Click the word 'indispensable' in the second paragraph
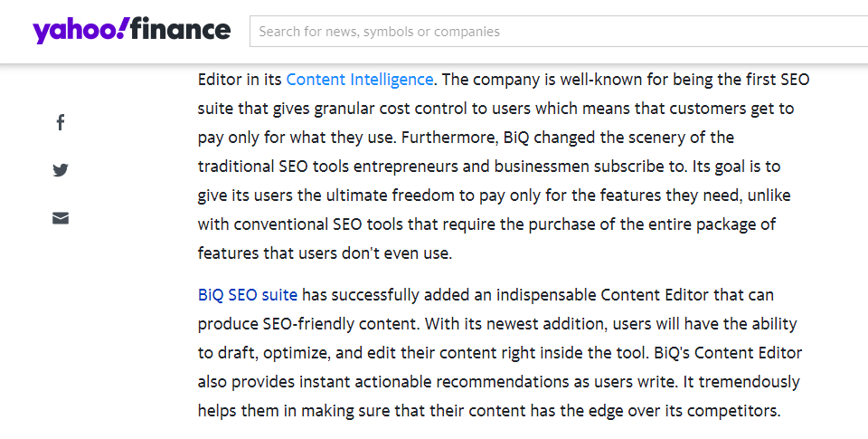The image size is (868, 439). [546, 295]
